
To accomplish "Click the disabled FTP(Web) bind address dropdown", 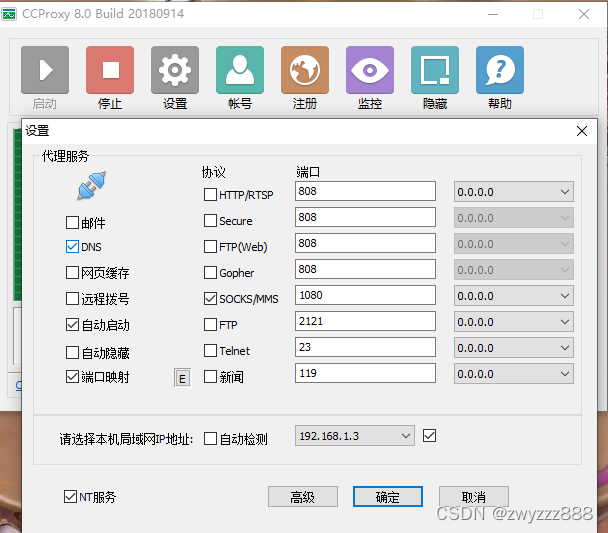I will (514, 244).
